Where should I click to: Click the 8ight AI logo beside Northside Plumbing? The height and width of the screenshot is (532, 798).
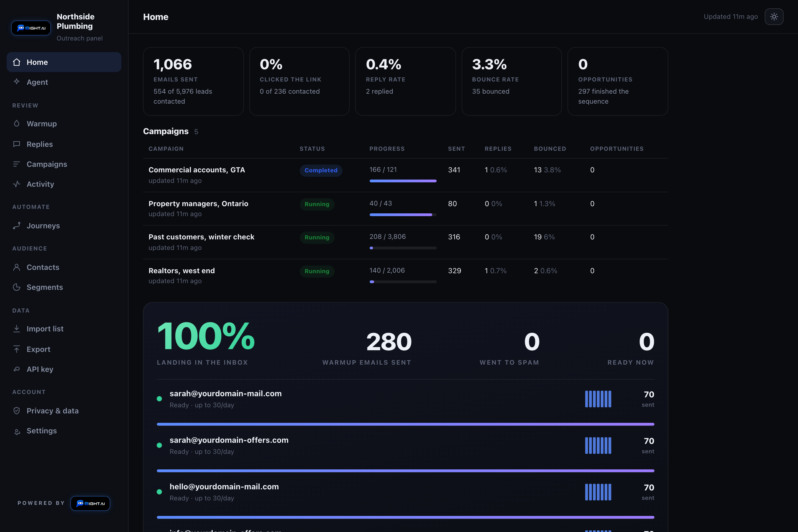[31, 28]
